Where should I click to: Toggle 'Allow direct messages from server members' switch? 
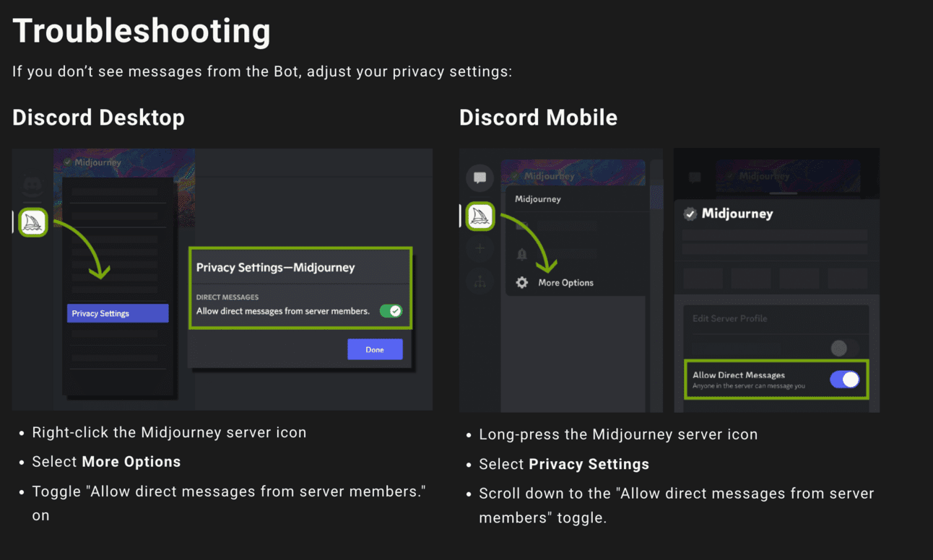pyautogui.click(x=391, y=311)
